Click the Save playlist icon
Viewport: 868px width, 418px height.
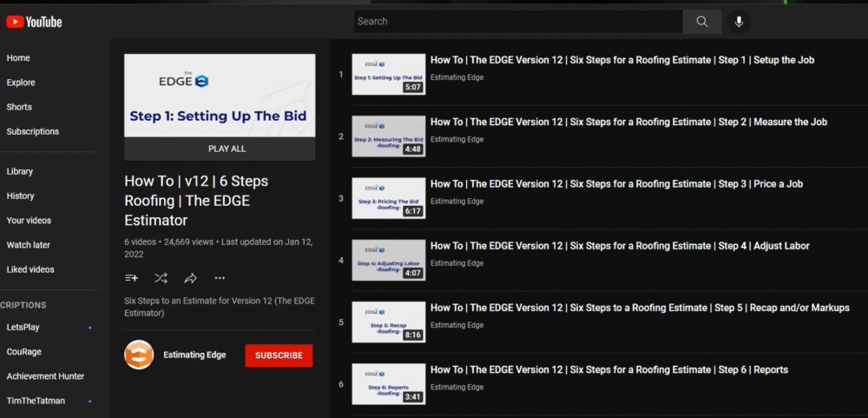point(131,278)
